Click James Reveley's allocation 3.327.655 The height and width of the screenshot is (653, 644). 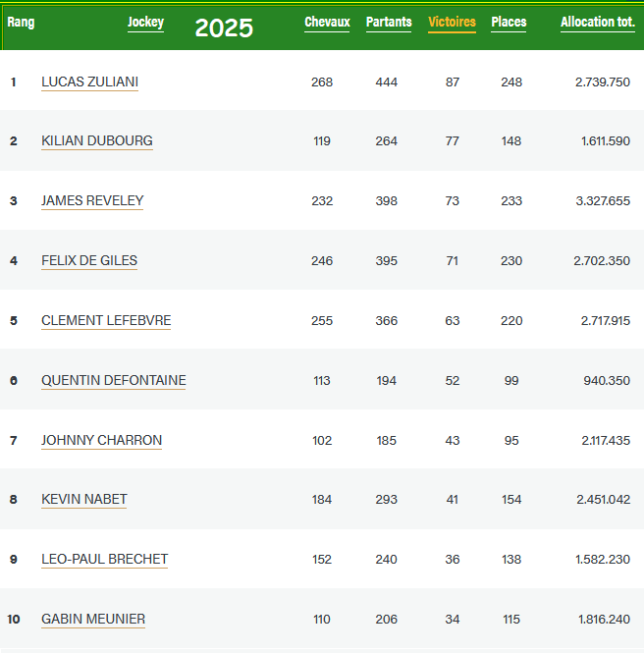click(602, 201)
